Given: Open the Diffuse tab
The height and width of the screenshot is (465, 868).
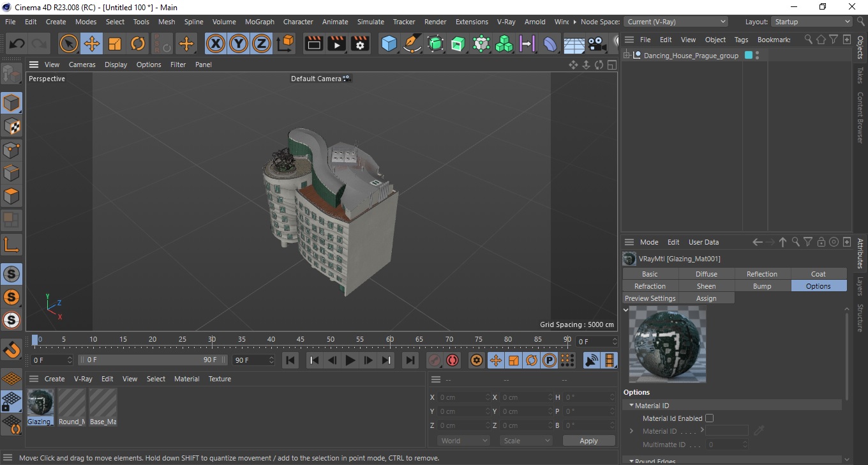Looking at the screenshot, I should 706,274.
